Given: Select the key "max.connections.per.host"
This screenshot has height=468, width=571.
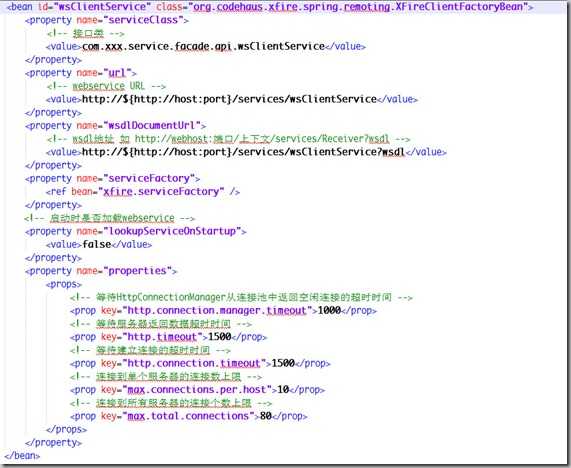Looking at the screenshot, I should click(x=197, y=390).
